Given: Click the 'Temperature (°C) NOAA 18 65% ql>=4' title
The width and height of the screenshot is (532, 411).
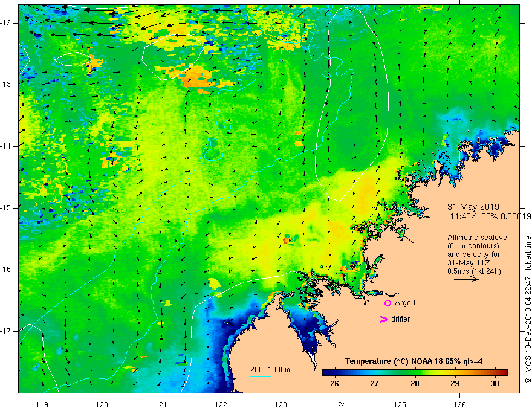Looking at the screenshot, I should [414, 361].
